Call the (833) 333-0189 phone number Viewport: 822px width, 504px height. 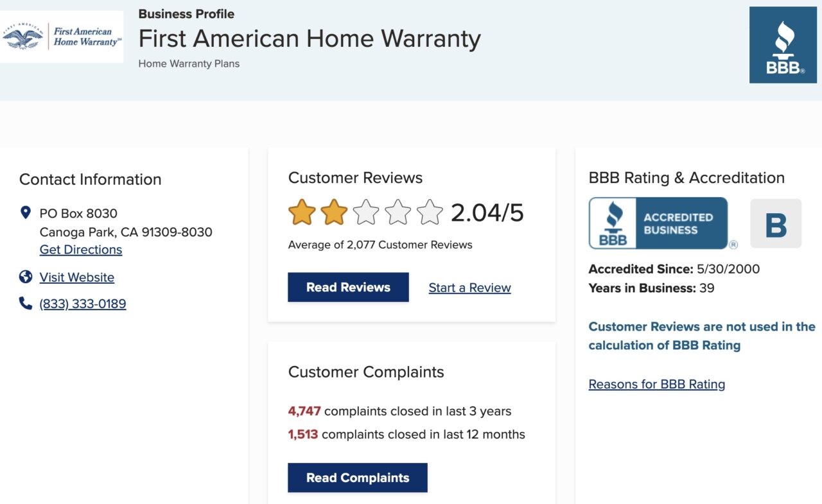pos(83,303)
